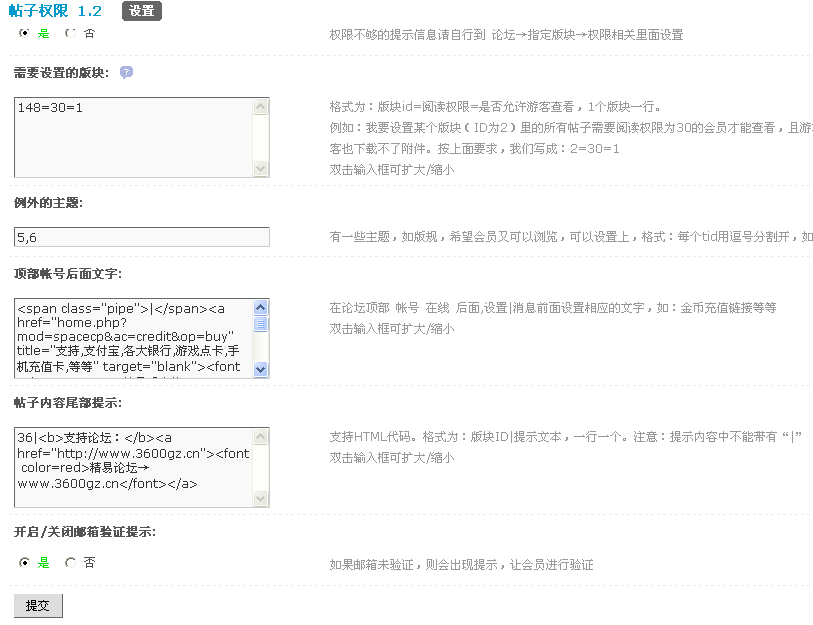Click the 需要设置的版块 label
This screenshot has width=813, height=625.
click(61, 73)
